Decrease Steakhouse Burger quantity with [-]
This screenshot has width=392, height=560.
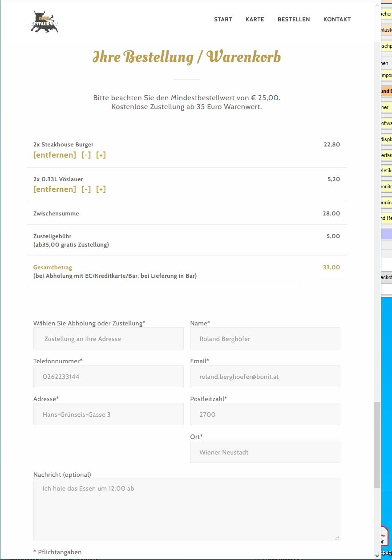pyautogui.click(x=86, y=155)
